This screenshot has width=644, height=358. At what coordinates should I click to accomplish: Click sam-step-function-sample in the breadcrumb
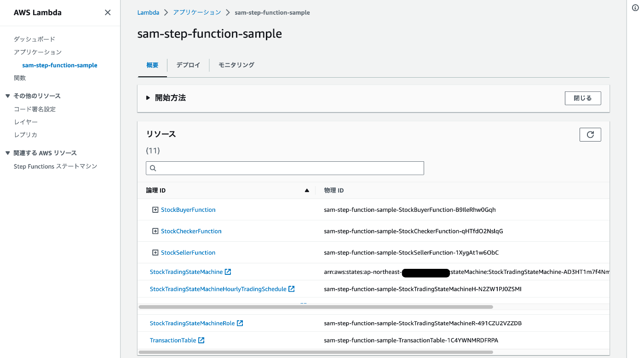[272, 13]
